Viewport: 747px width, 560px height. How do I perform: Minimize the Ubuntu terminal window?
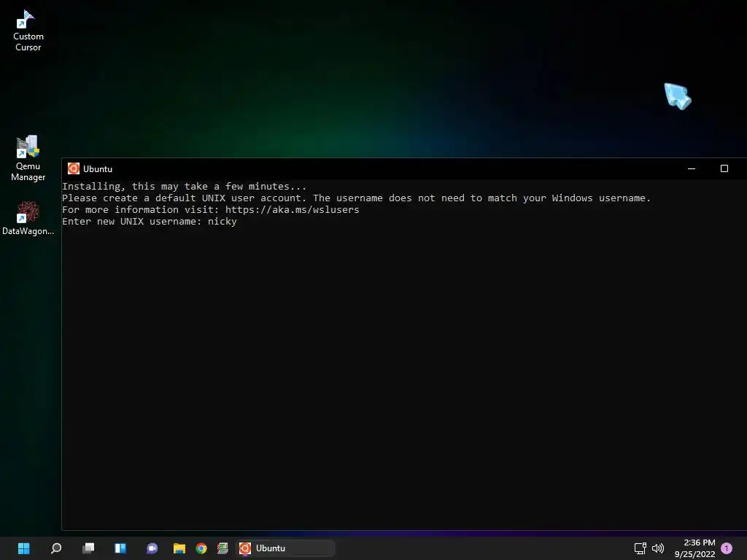click(692, 168)
